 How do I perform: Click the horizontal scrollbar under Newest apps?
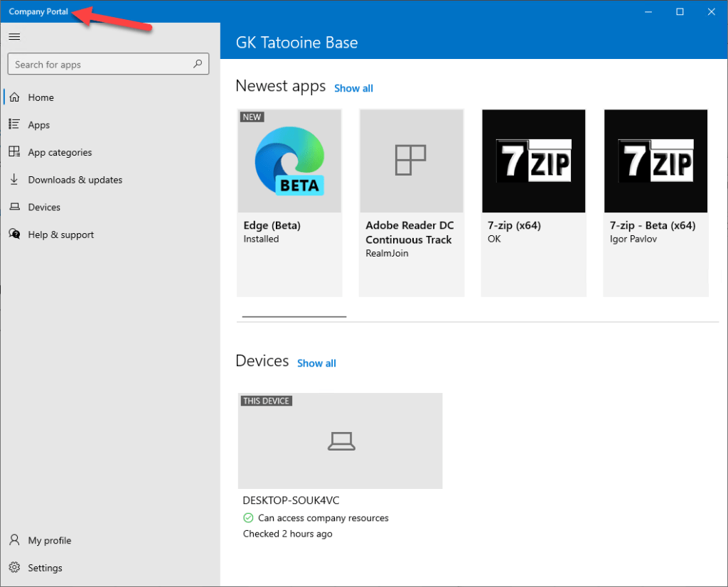point(294,316)
